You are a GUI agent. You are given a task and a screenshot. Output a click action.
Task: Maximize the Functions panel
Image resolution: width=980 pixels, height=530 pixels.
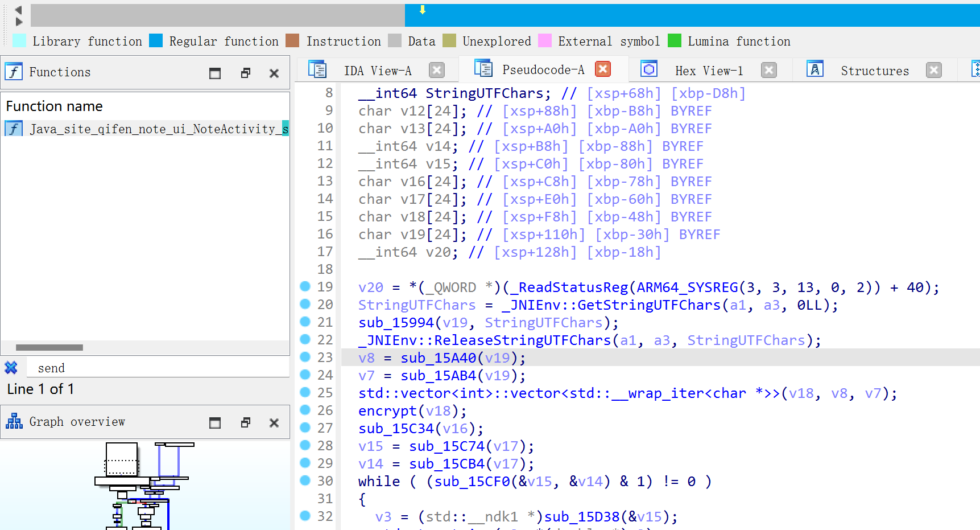(215, 73)
